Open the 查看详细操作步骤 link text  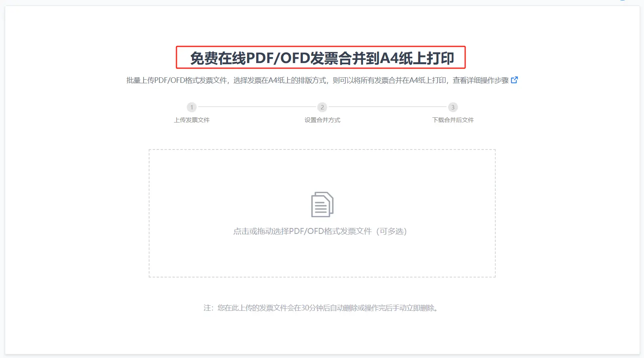tap(481, 80)
